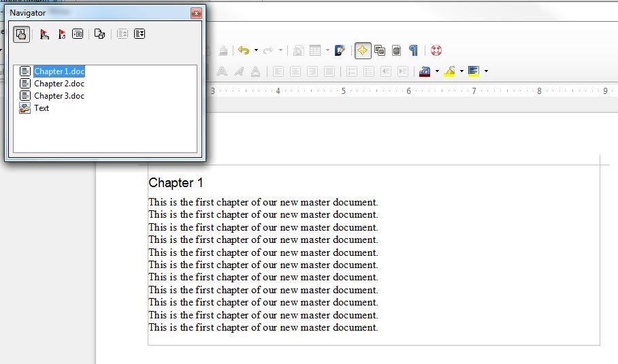
Task: Click the first body line of Chapter 1
Action: (x=263, y=202)
